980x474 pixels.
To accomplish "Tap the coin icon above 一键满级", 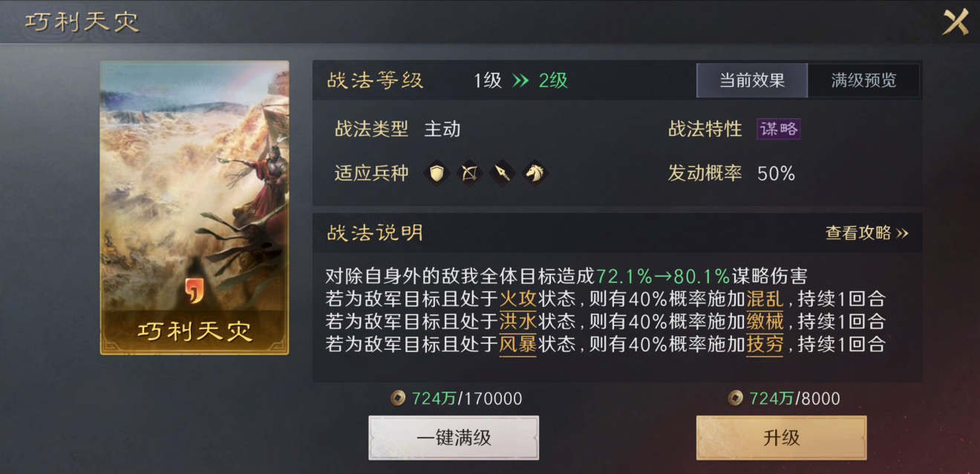I will click(398, 399).
